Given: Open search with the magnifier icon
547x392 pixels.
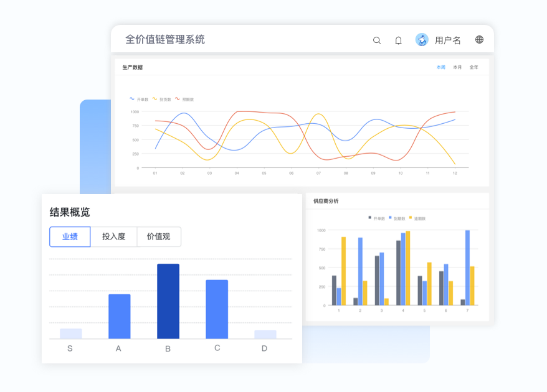Looking at the screenshot, I should click(x=377, y=40).
